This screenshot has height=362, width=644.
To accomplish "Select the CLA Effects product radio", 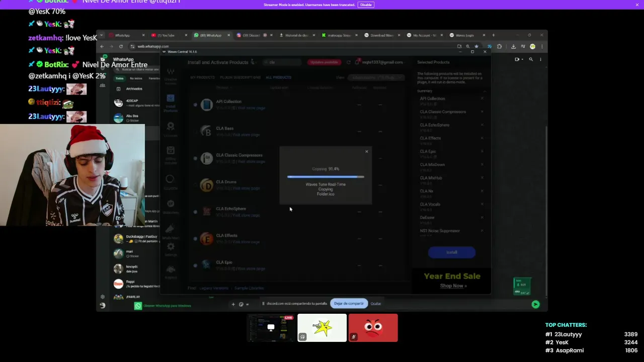I will pyautogui.click(x=195, y=238).
